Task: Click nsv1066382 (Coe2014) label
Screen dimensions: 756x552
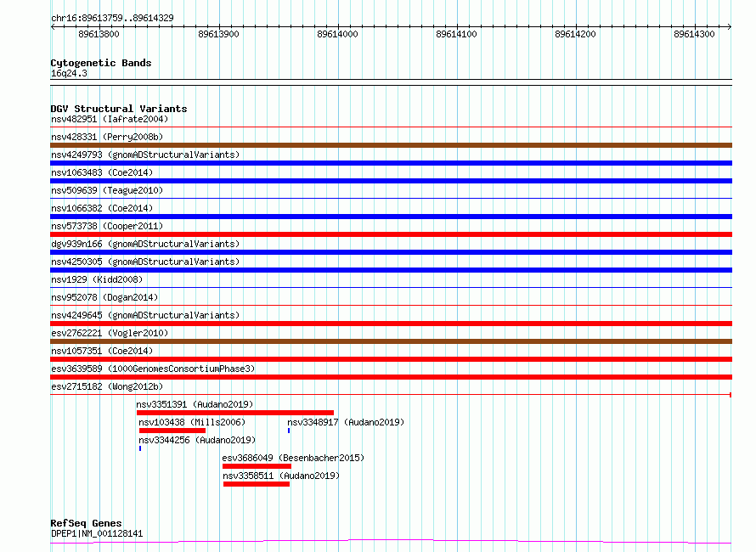Action: 102,208
